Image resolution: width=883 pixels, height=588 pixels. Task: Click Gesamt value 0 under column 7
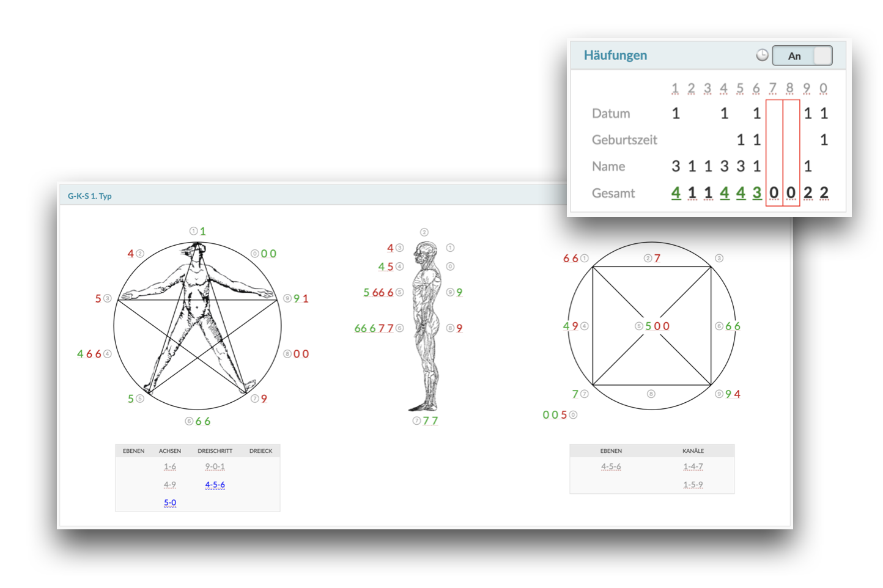774,193
